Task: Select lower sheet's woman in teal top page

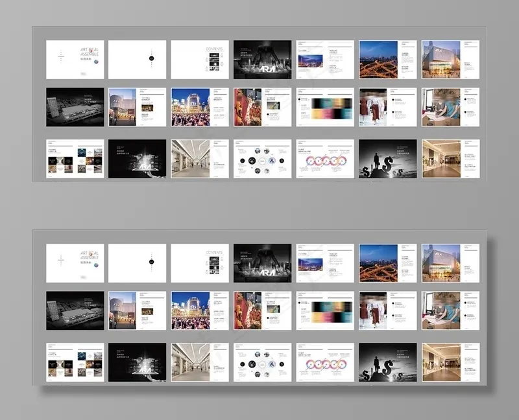Action: point(450,310)
